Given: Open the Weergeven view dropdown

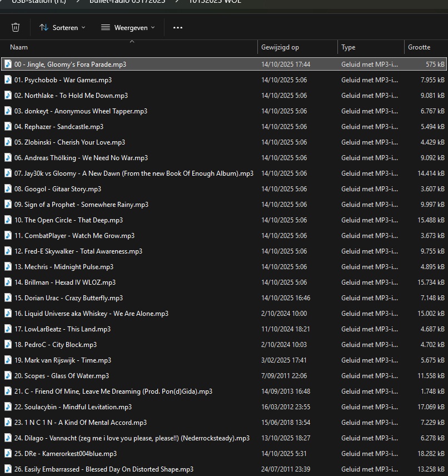Looking at the screenshot, I should coord(128,28).
